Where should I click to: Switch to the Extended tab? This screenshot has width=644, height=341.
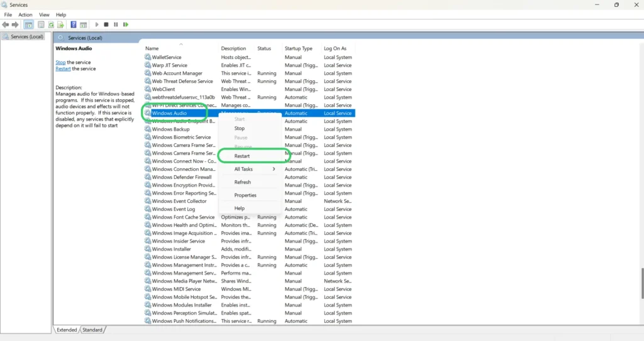(67, 330)
